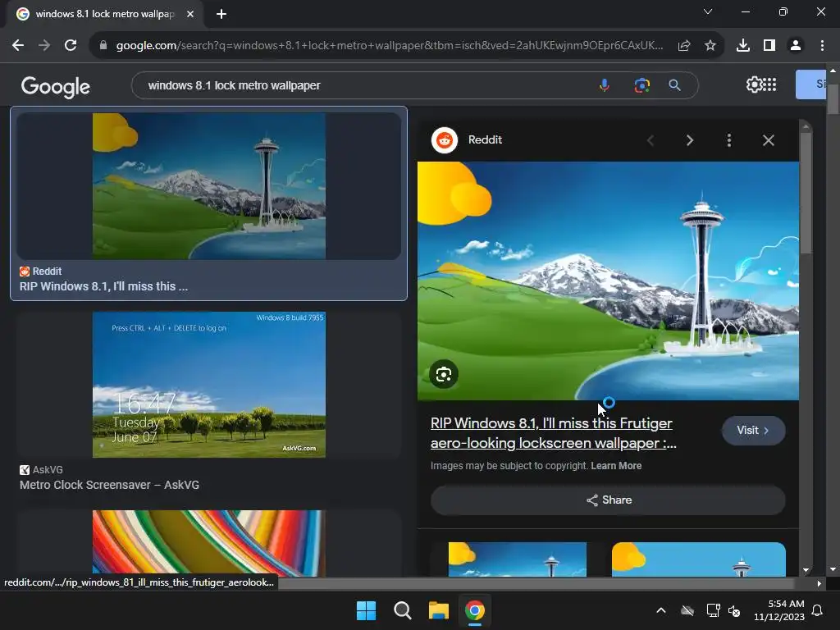840x630 pixels.
Task: Open a new tab with plus icon
Action: point(221,14)
